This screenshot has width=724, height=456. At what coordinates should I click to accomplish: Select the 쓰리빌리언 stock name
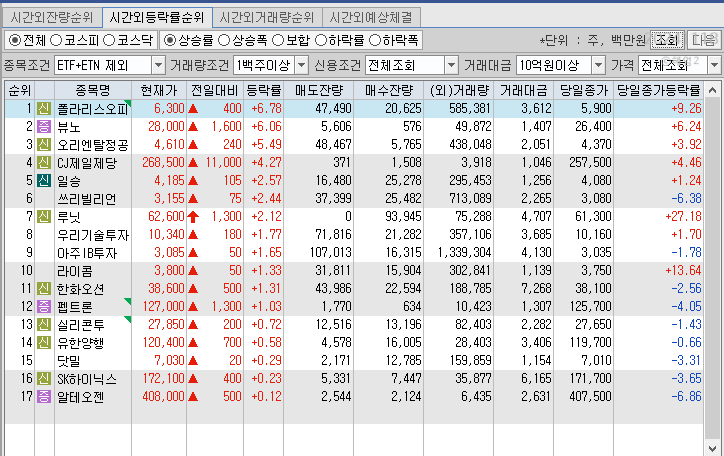pos(86,199)
